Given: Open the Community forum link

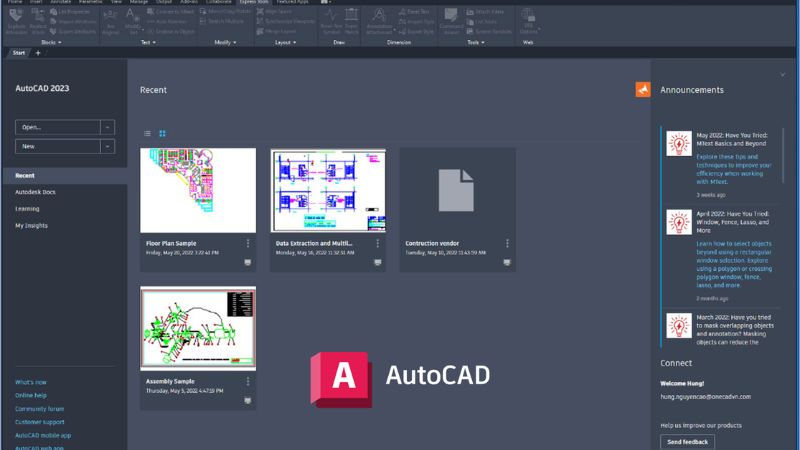Looking at the screenshot, I should coord(39,409).
